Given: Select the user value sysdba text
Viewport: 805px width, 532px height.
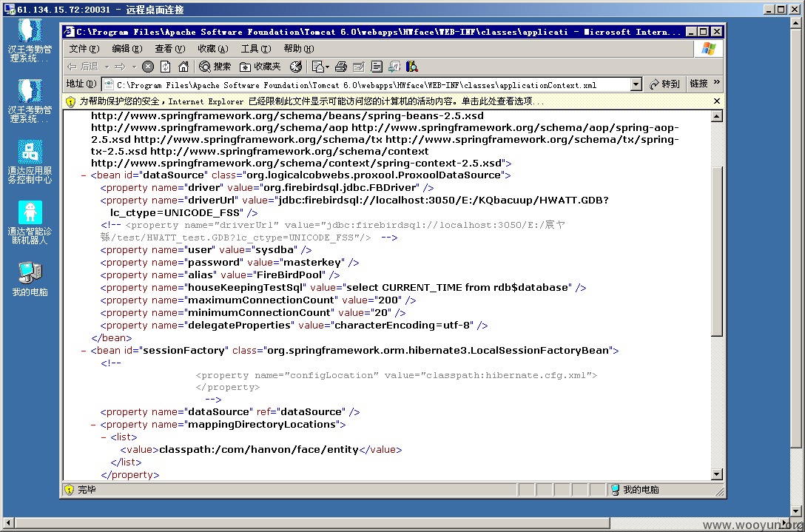Looking at the screenshot, I should [274, 250].
